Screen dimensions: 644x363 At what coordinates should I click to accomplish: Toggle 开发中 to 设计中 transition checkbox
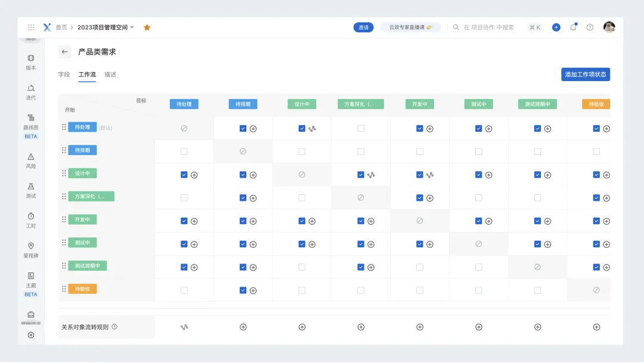[x=302, y=221]
